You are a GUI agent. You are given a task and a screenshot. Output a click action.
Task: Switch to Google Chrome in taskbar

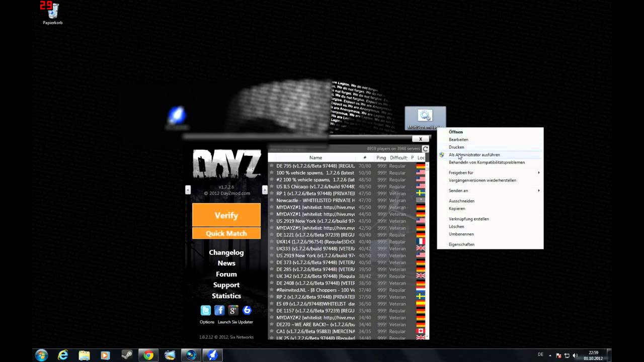148,355
